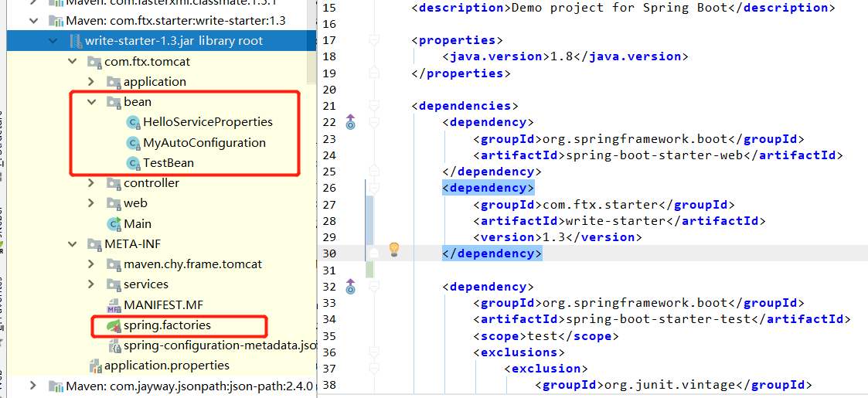Image resolution: width=868 pixels, height=398 pixels.
Task: Click the services folder icon
Action: [x=114, y=284]
